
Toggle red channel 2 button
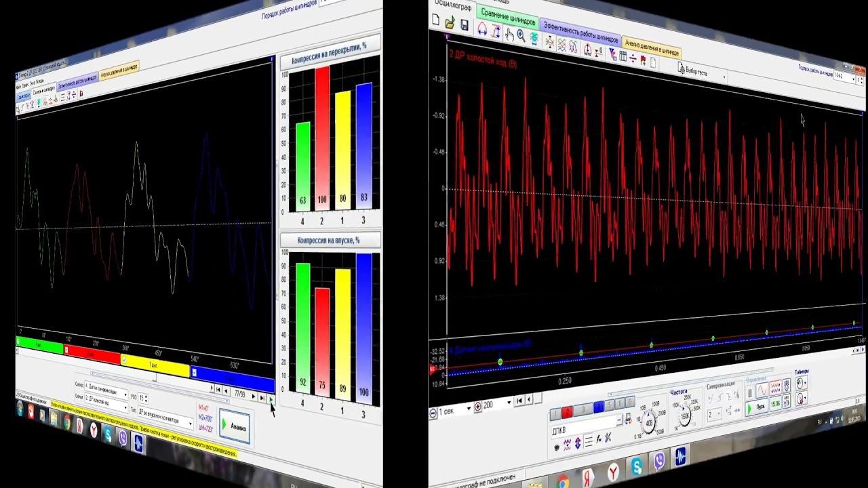pyautogui.click(x=567, y=411)
